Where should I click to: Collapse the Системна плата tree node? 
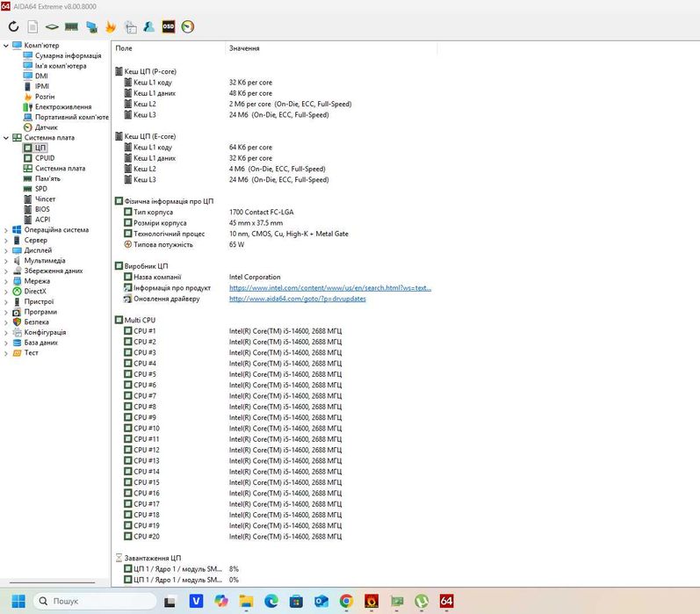[6, 138]
